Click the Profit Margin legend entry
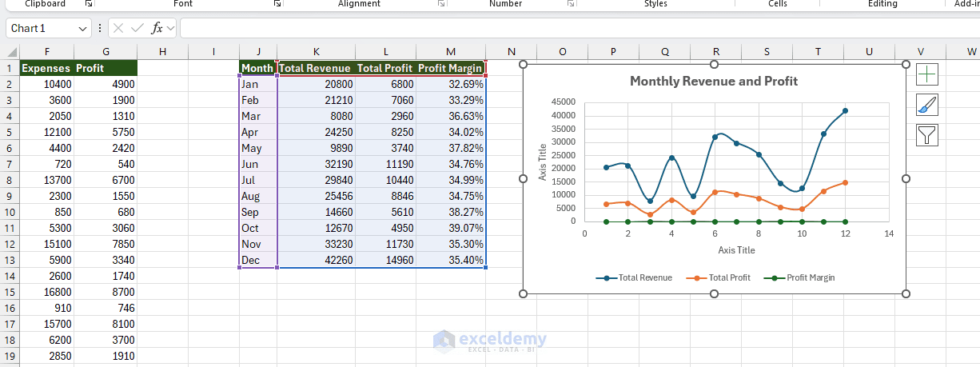The image size is (980, 367). 799,277
